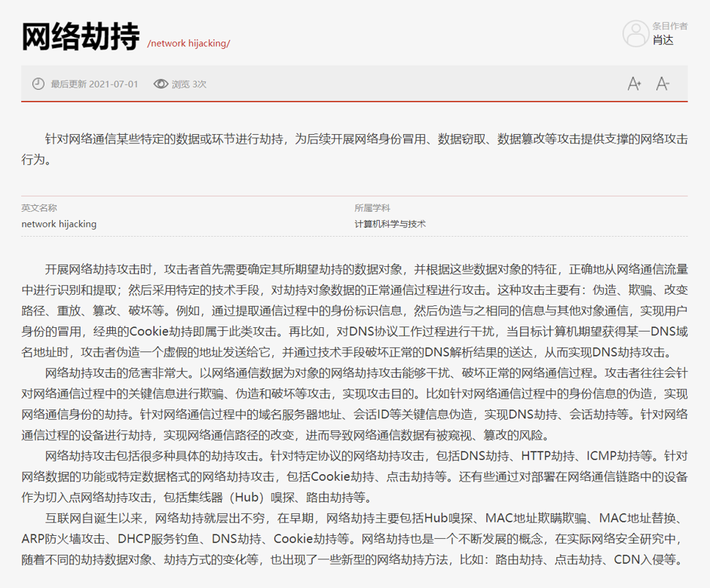Screen dimensions: 710x588
Task: Click the 最后更新 2021-07-01 text
Action: pos(94,84)
